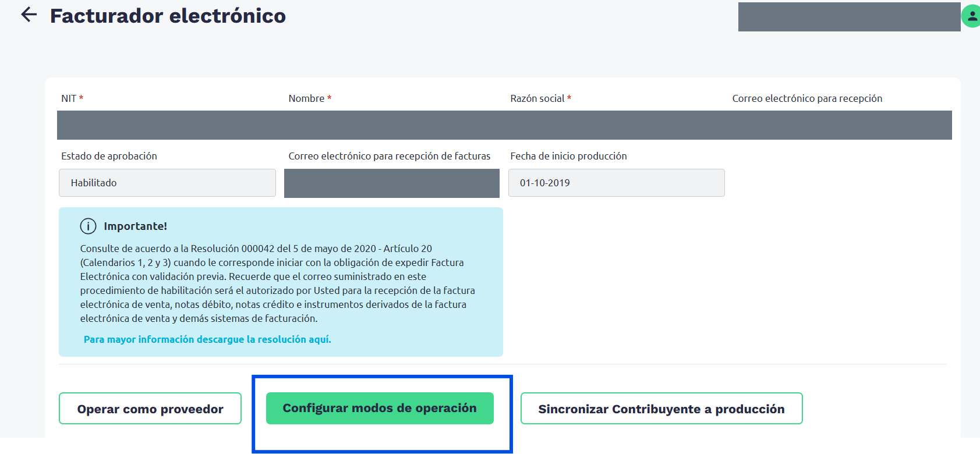
Task: Click the Importante! heading
Action: [x=135, y=226]
